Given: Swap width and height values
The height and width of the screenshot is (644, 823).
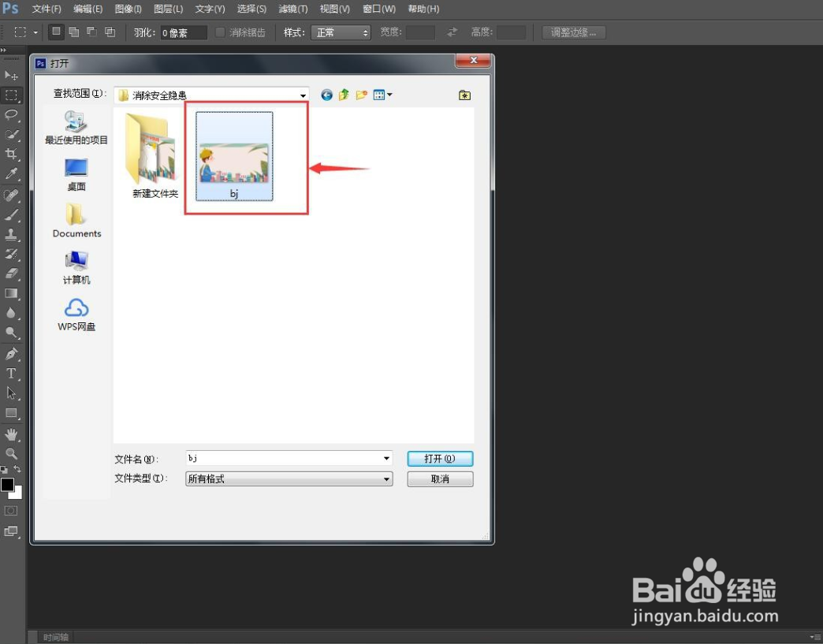Looking at the screenshot, I should (x=452, y=32).
